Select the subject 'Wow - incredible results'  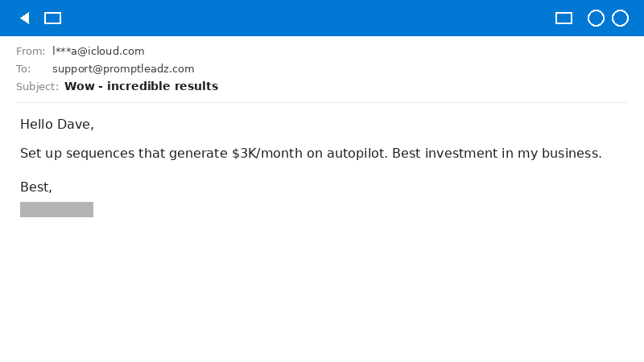[141, 86]
